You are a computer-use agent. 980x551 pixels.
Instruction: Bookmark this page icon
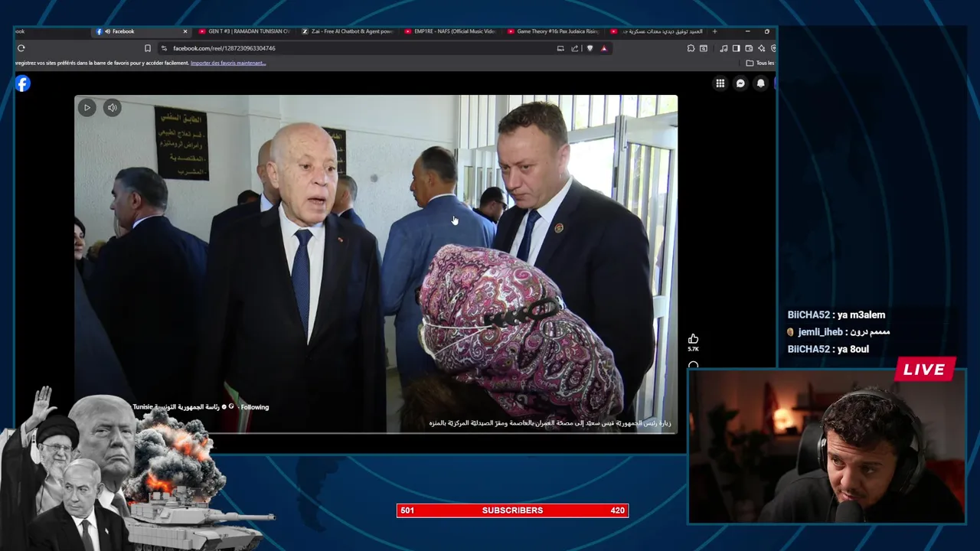[148, 48]
